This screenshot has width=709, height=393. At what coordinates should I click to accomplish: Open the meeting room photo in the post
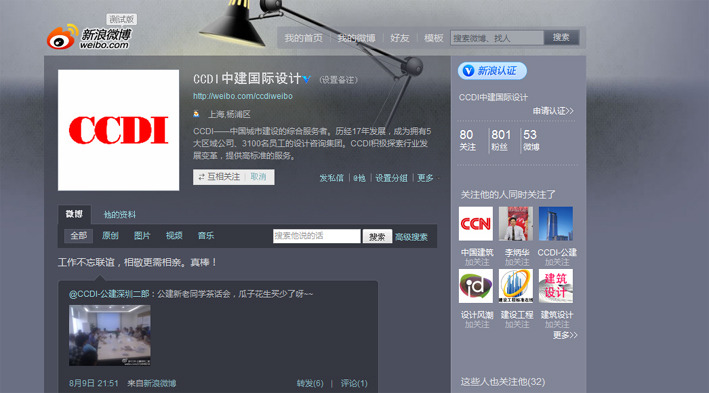(x=110, y=335)
